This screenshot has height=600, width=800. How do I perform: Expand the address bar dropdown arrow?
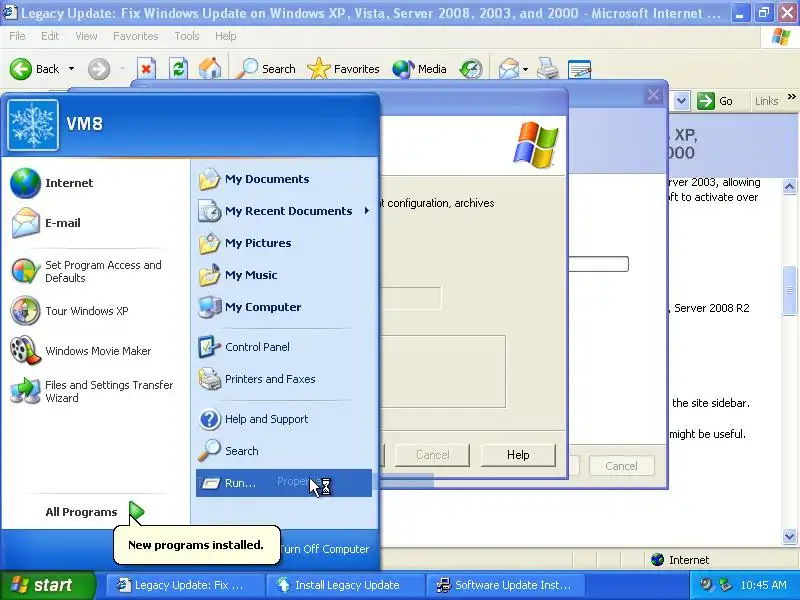pos(681,101)
